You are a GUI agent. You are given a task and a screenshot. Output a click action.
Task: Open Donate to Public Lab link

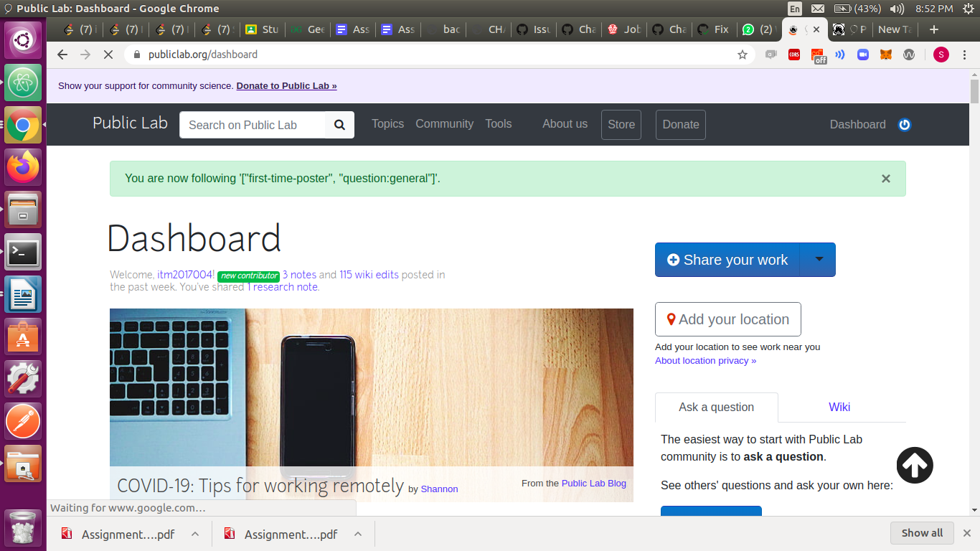pyautogui.click(x=286, y=86)
